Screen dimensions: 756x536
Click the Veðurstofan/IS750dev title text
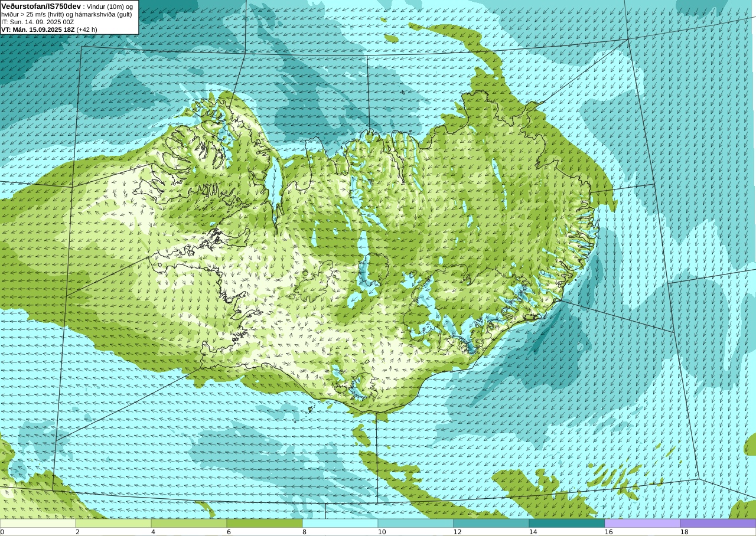[41, 6]
